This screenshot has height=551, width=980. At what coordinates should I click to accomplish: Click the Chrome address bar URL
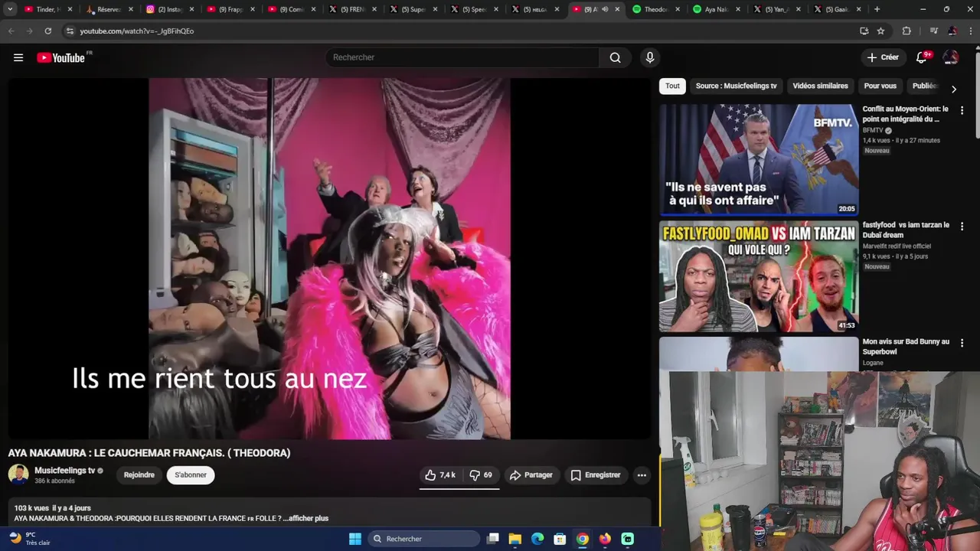coord(136,31)
